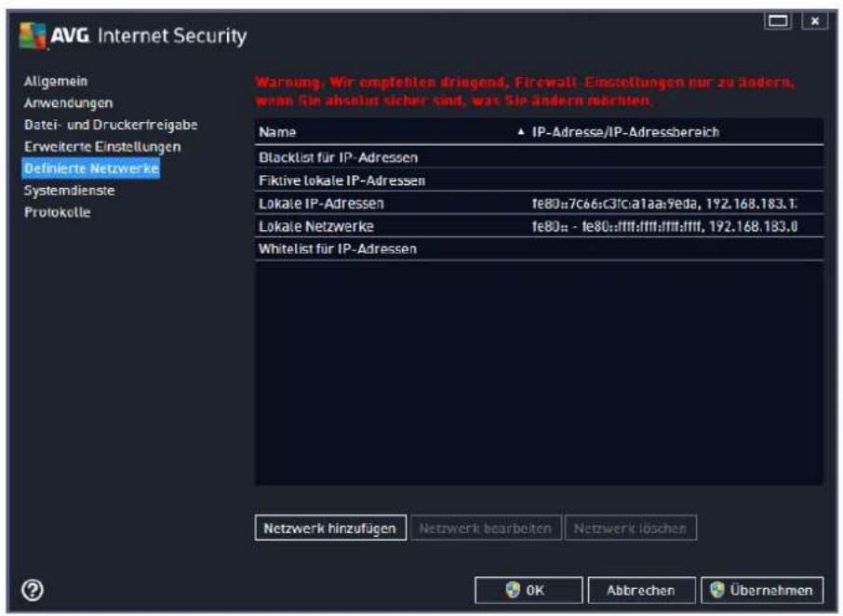Select row Fiktive lokale IP-Adressen
The width and height of the screenshot is (843, 616).
click(x=539, y=181)
